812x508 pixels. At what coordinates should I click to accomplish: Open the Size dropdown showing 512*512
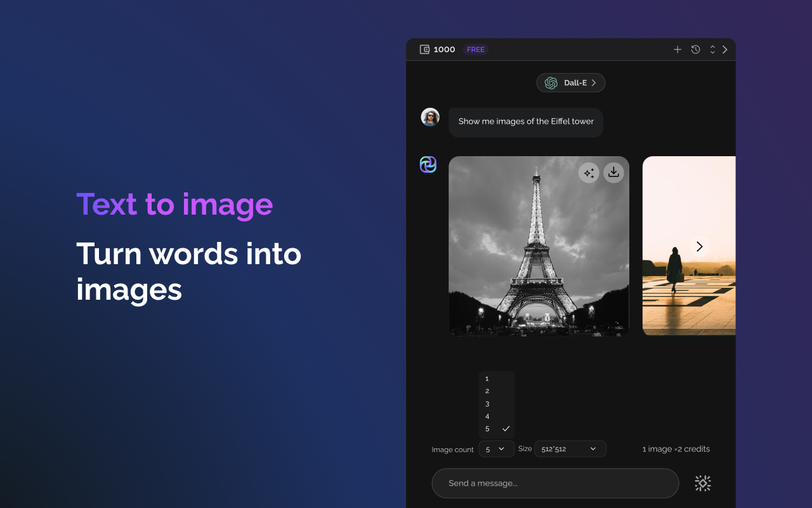[x=570, y=448]
